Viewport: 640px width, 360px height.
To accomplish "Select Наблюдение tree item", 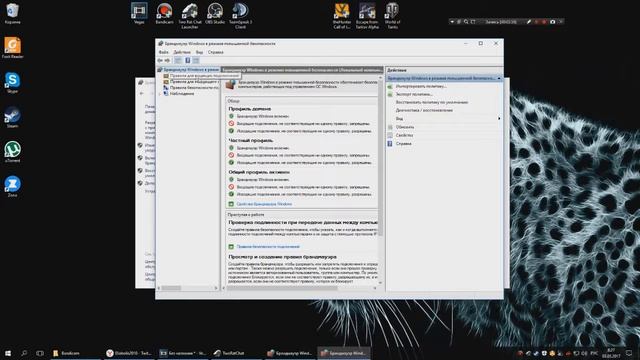I will click(x=179, y=93).
